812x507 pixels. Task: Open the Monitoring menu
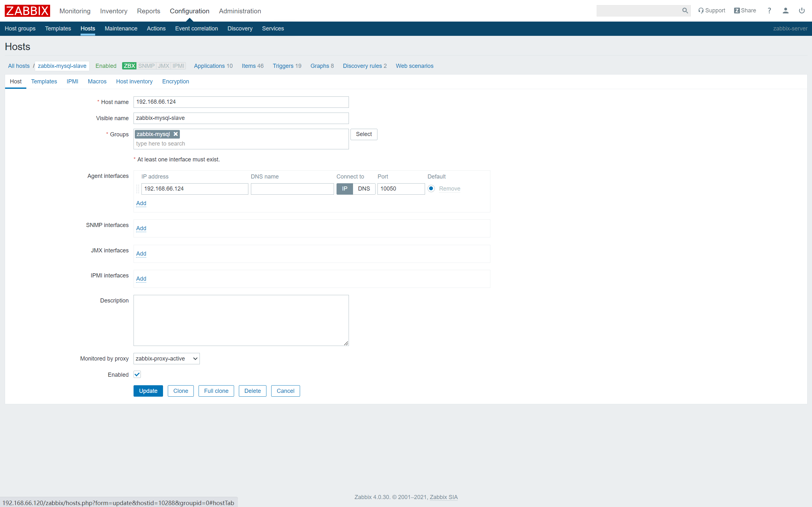75,11
